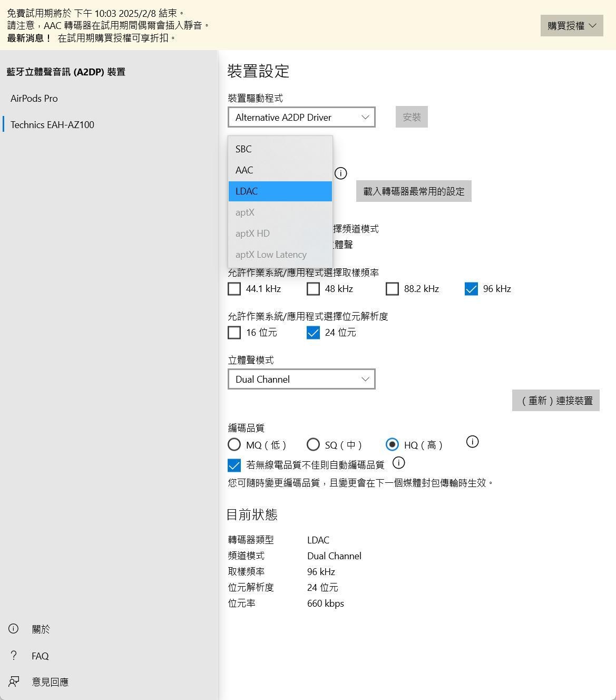616x700 pixels.
Task: Uncheck auto-adjust encoding quality checkbox
Action: pos(234,465)
